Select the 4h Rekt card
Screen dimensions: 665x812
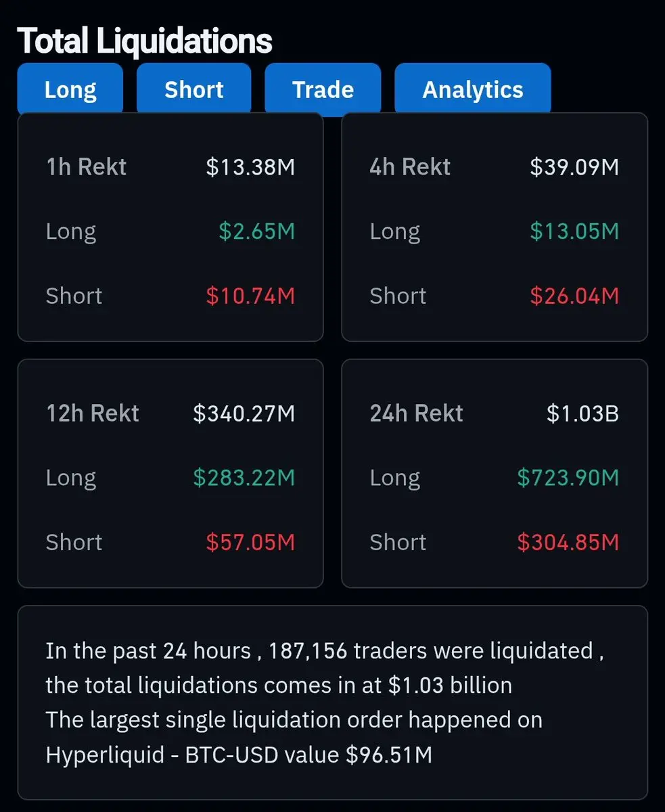click(x=495, y=227)
